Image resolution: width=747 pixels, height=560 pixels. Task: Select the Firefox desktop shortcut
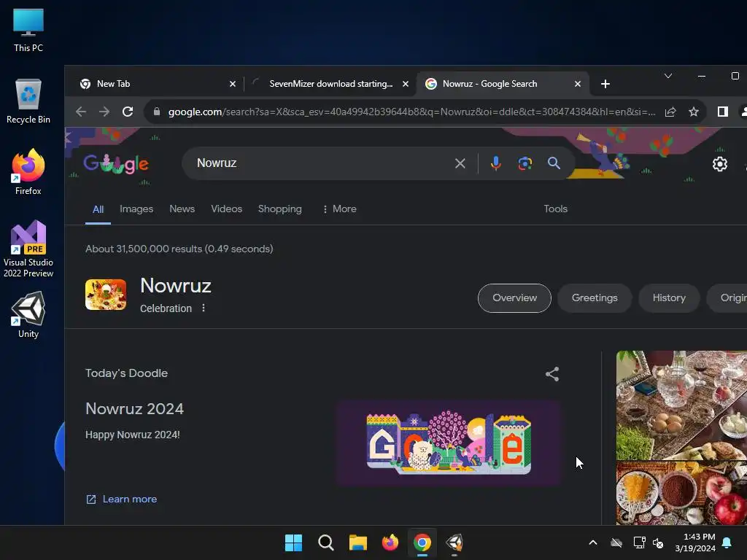28,172
